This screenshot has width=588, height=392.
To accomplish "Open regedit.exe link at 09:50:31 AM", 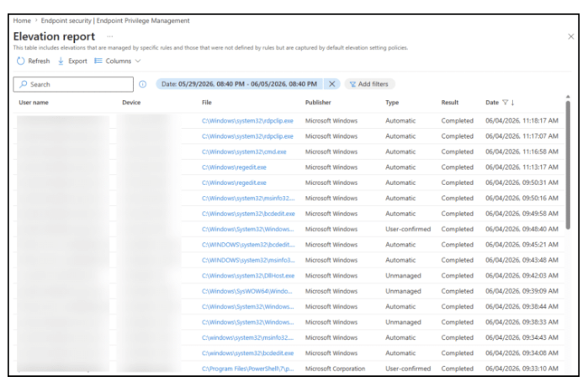I will pos(234,183).
